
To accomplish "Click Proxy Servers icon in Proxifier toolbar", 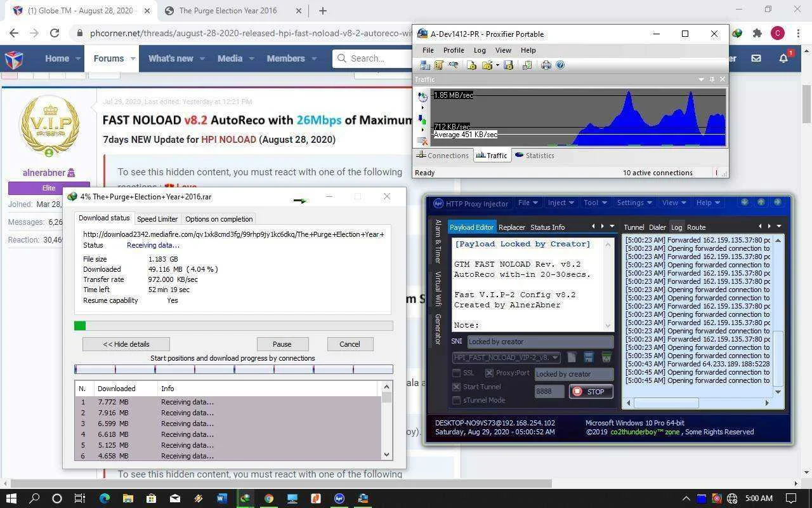I will coord(424,65).
